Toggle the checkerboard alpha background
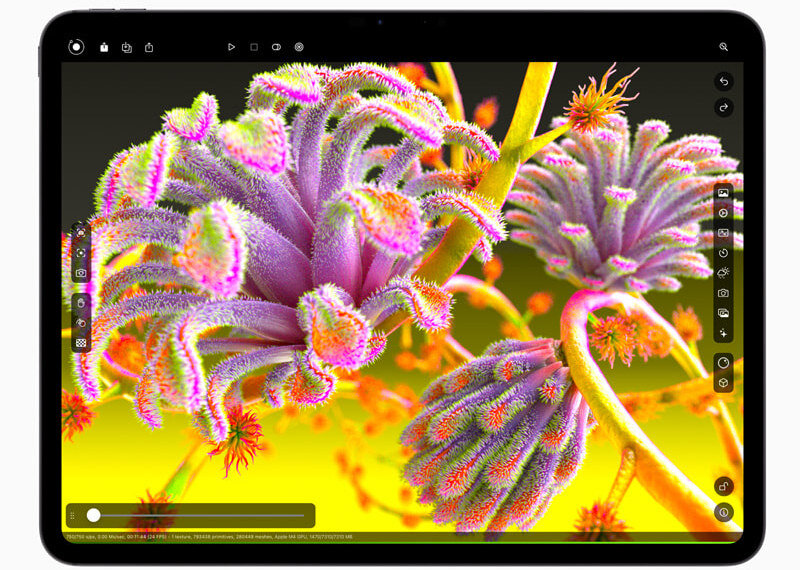The height and width of the screenshot is (570, 800). 81,343
